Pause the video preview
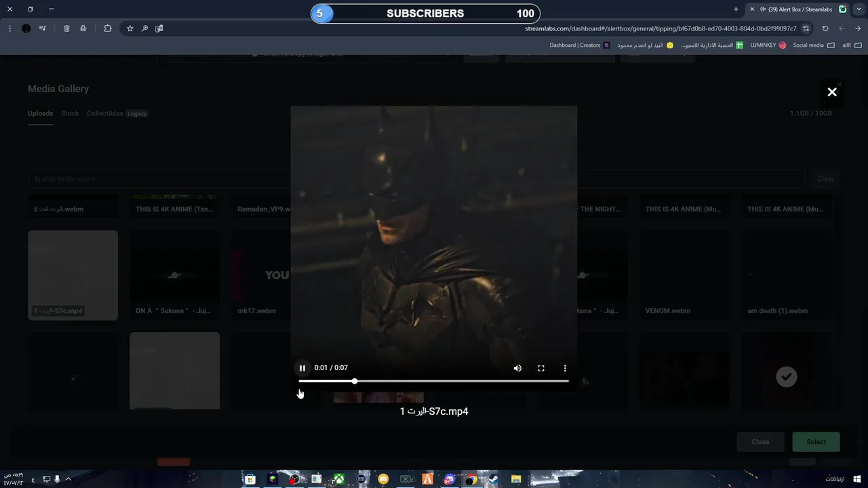 point(302,368)
